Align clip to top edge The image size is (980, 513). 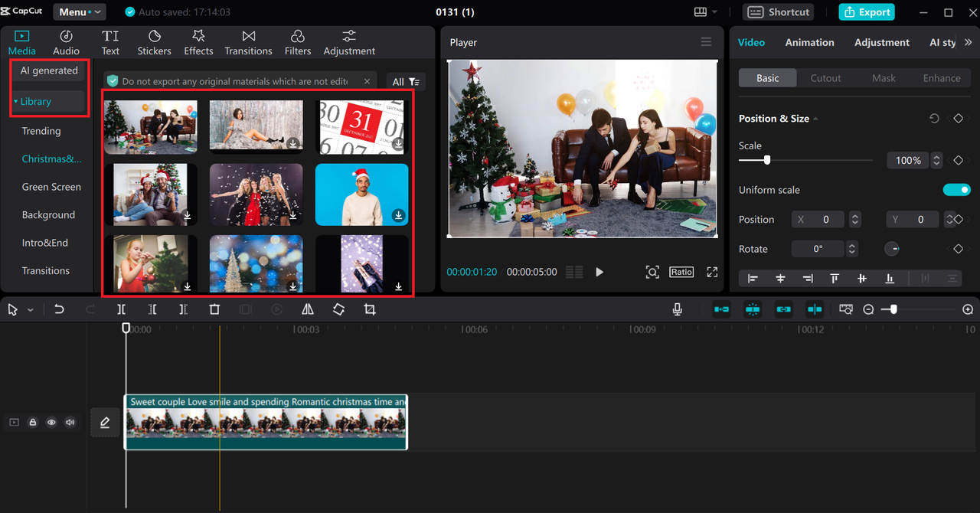click(835, 279)
